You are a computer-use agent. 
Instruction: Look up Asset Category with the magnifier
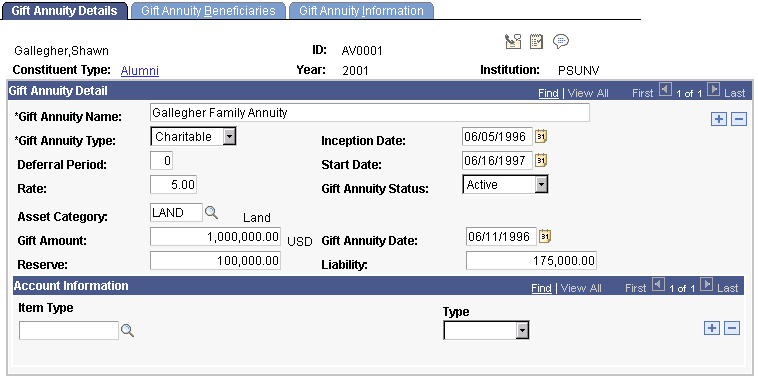(x=211, y=213)
